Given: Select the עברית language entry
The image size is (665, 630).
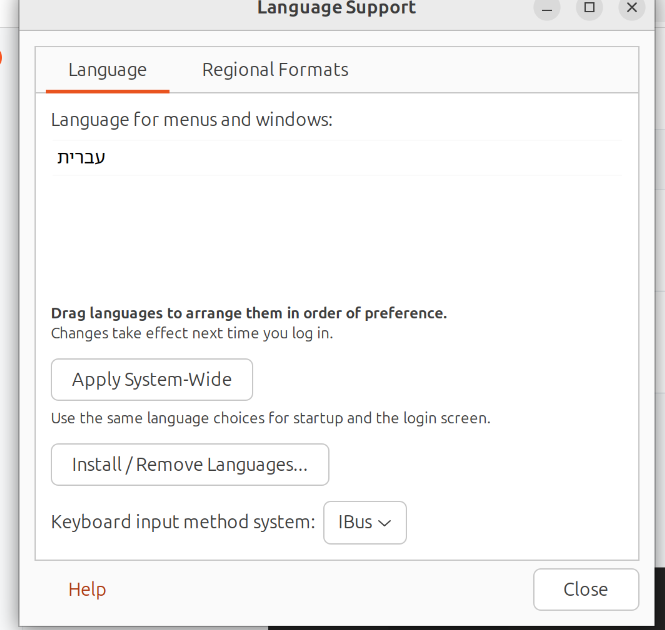Looking at the screenshot, I should pos(82,157).
